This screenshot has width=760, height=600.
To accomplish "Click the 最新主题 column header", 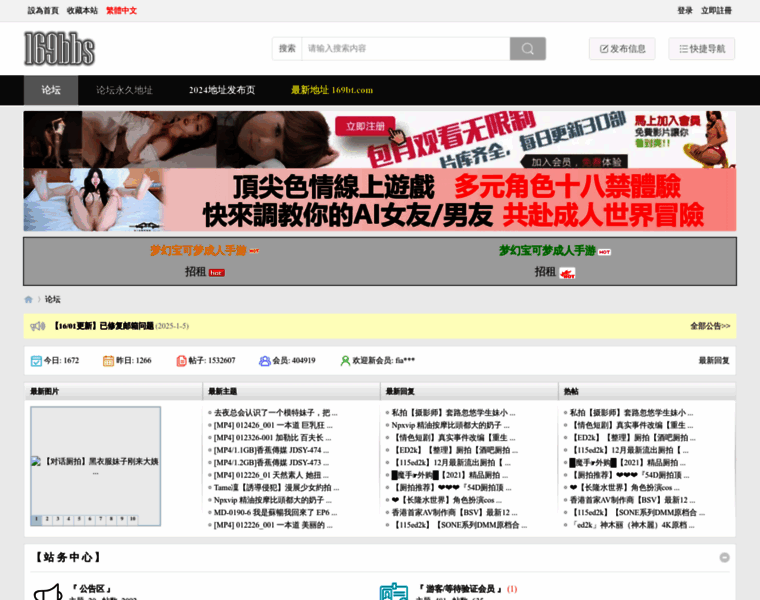I will pos(222,392).
